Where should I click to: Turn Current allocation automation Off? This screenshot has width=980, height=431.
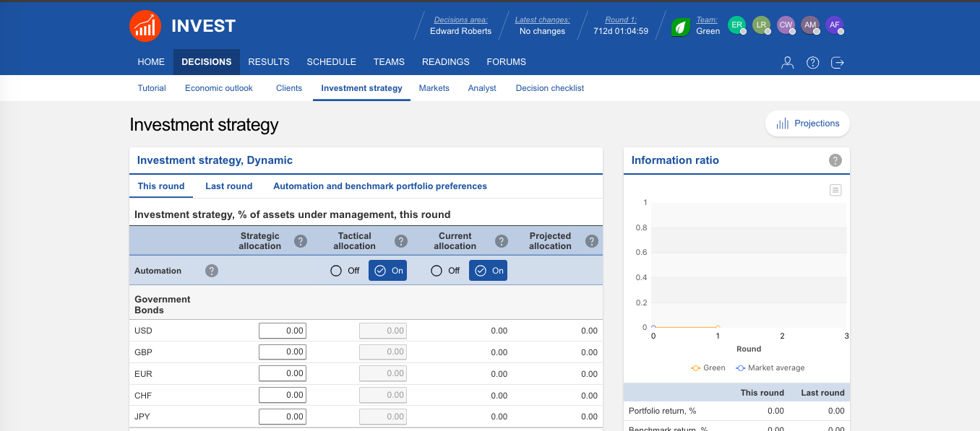point(437,271)
